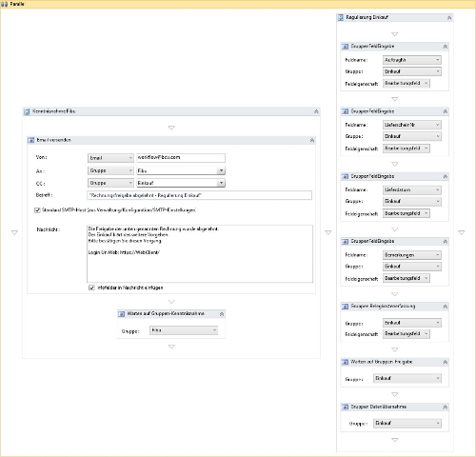Collapse the GruppenFeldEingabe block for LieferscheinNr
This screenshot has width=476, height=457.
[445, 111]
